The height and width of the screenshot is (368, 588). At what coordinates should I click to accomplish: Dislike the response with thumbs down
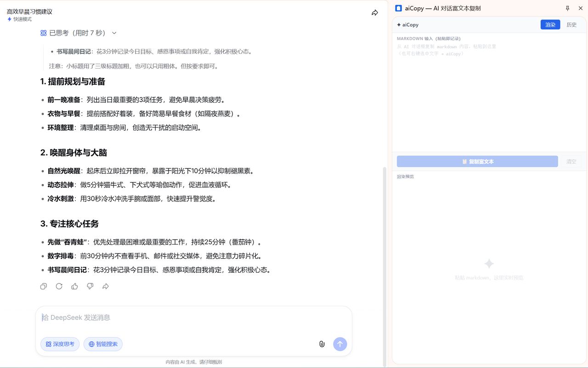[x=90, y=286]
